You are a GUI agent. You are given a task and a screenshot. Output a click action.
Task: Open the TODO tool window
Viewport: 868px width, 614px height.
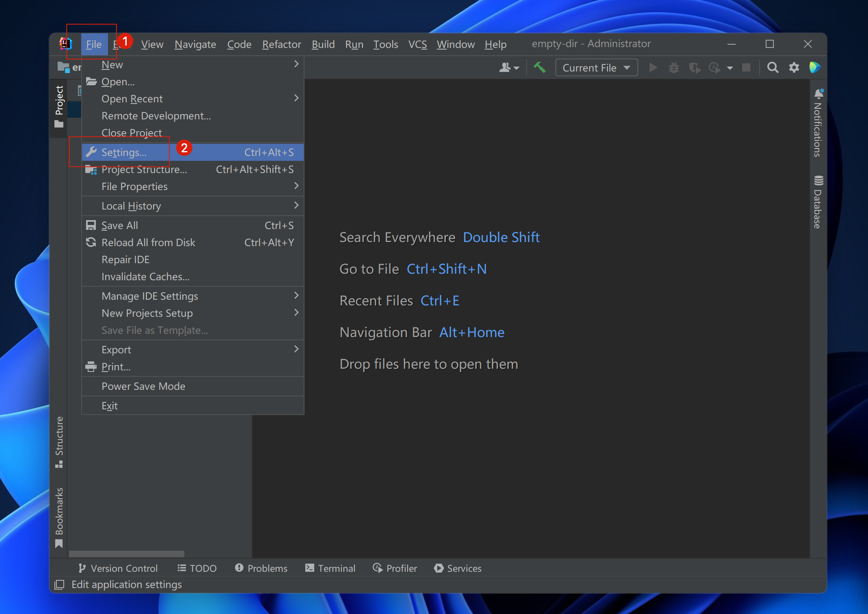tap(197, 568)
